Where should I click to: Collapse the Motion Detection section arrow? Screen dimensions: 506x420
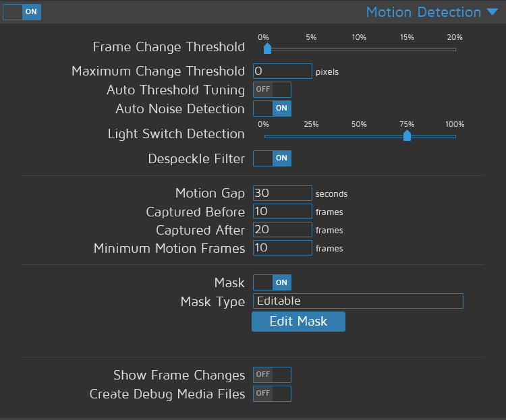point(493,12)
